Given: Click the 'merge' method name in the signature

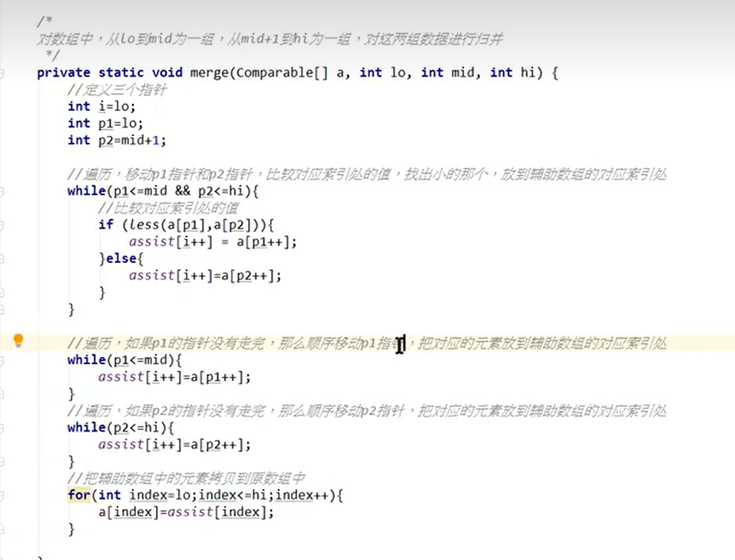Looking at the screenshot, I should coord(209,73).
